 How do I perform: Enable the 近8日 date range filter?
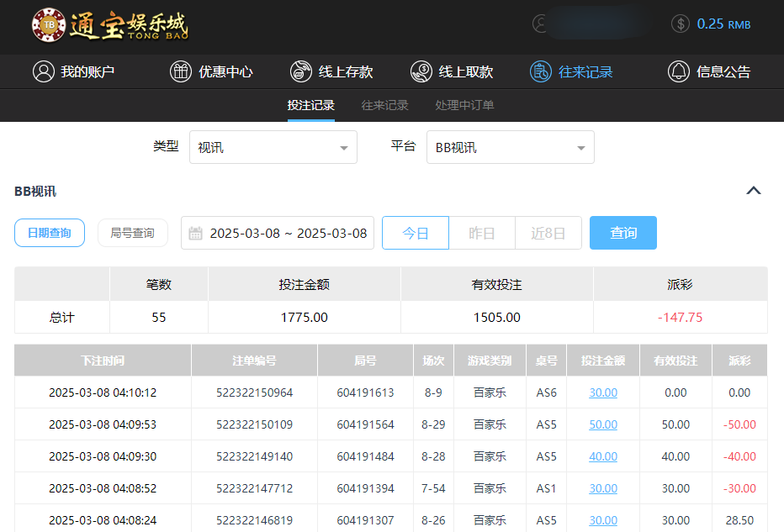548,233
